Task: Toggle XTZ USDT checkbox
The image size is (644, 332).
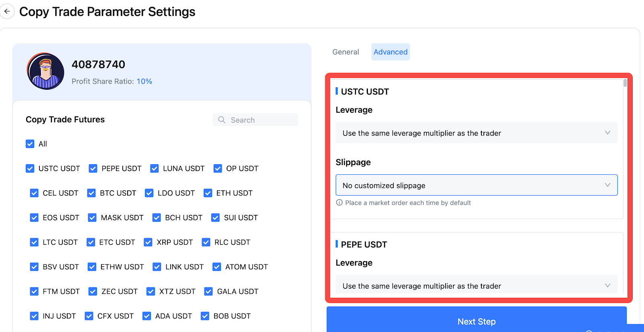Action: pyautogui.click(x=151, y=291)
